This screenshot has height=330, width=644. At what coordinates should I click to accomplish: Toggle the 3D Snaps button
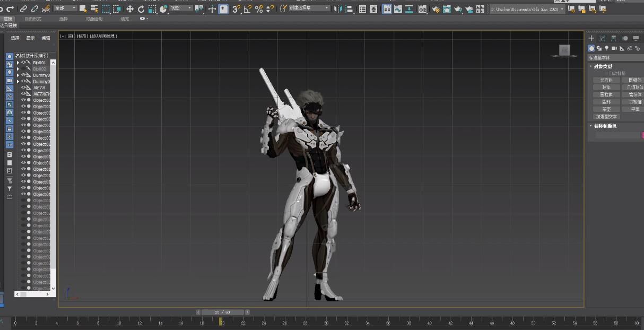[x=236, y=9]
